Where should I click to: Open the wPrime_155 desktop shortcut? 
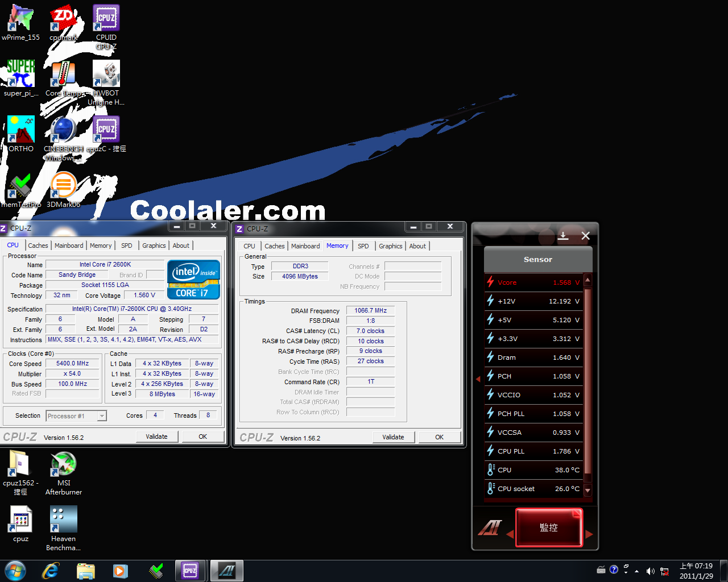coord(21,23)
